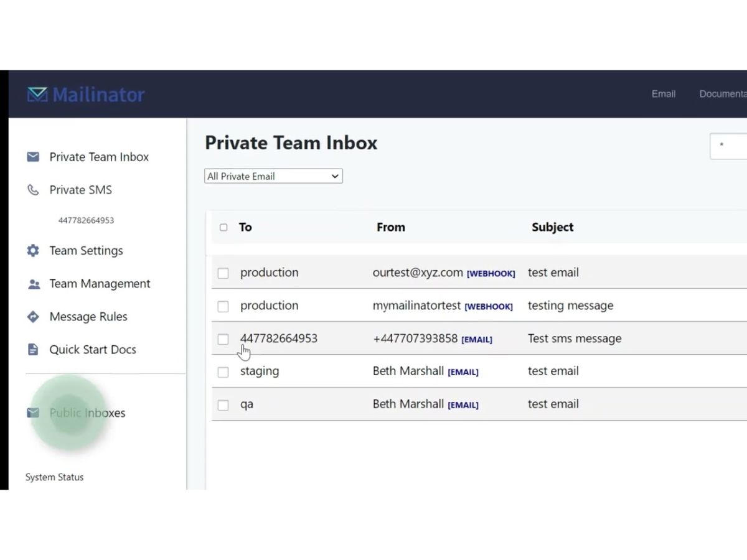Viewport: 747px width, 560px height.
Task: Sort by the From column header
Action: [x=391, y=227]
